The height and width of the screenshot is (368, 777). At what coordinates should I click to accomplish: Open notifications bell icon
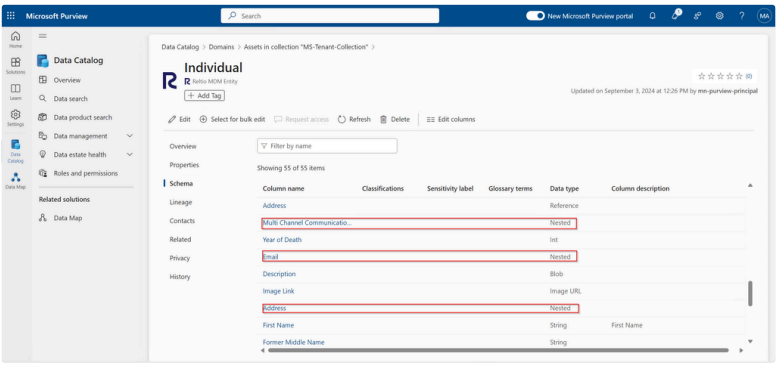click(x=653, y=16)
